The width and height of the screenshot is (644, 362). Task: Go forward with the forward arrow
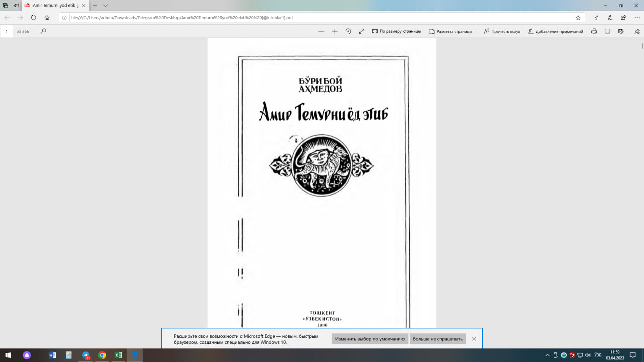[20, 17]
